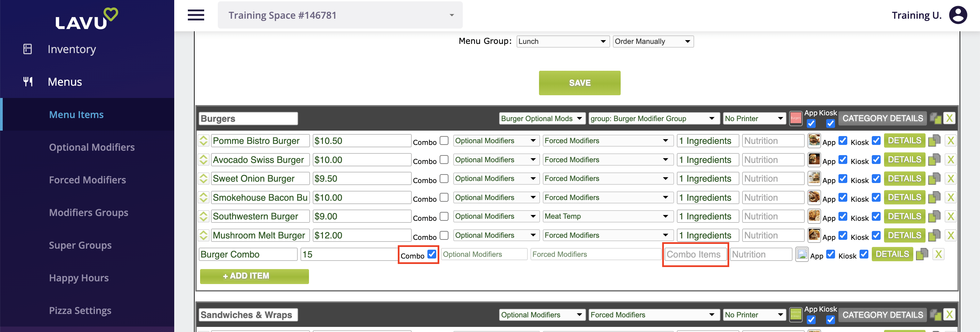Reorder the Pomme Bistro Burger row handle
This screenshot has height=332, width=980.
point(203,141)
